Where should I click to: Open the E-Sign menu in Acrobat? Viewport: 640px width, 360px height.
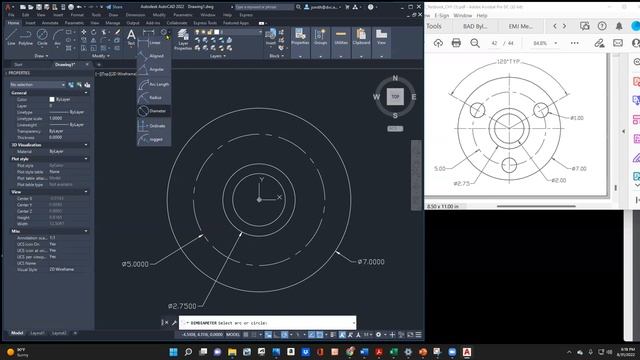click(x=442, y=16)
